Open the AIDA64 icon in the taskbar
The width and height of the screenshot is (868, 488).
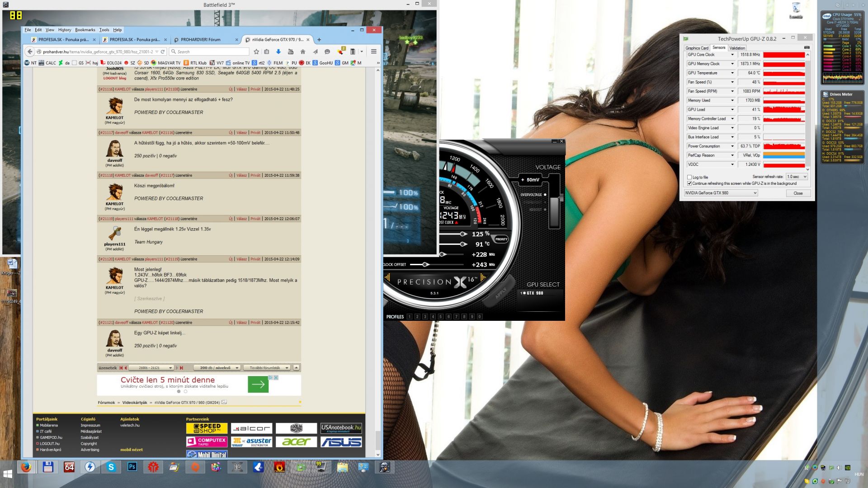pyautogui.click(x=69, y=467)
